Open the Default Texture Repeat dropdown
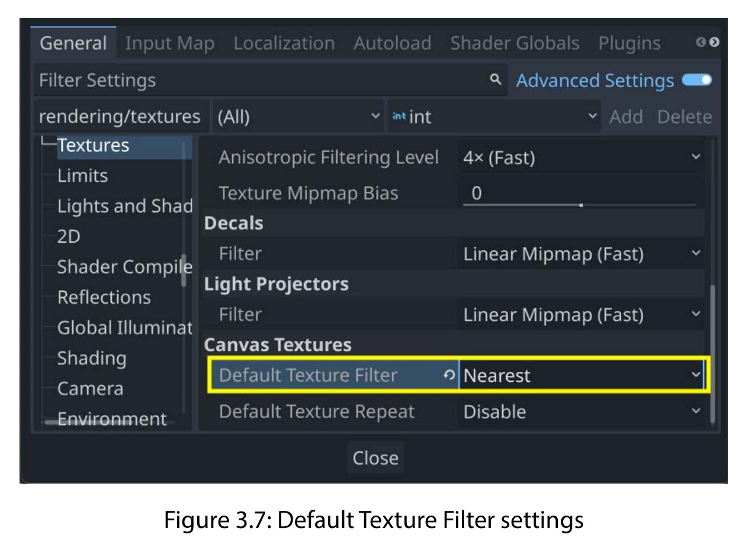 [581, 411]
